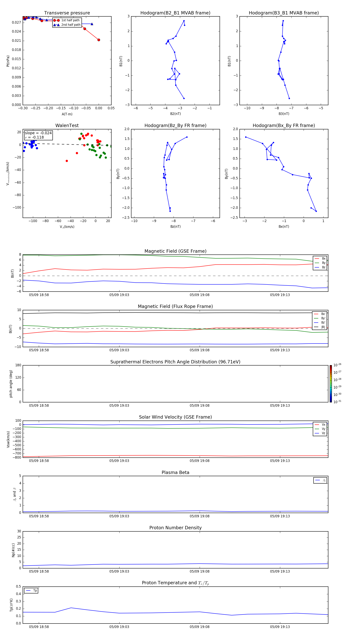Click the WalenTest slope and r annotation box
Viewport: 351px width, 644px height.
tap(38, 135)
